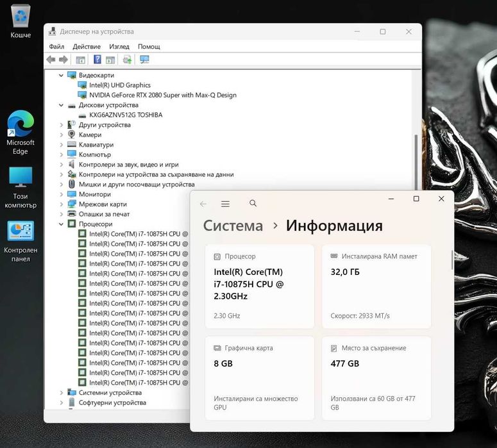
Task: Click the Камери webcam icon
Action: (72, 135)
